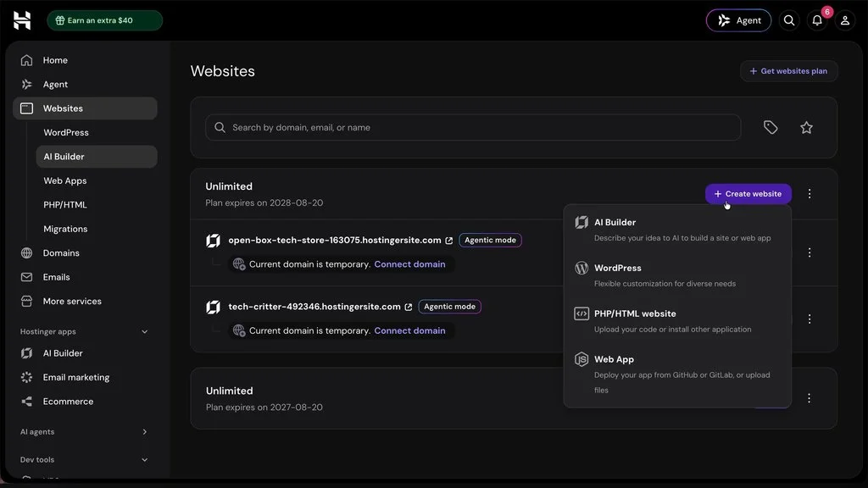Open Ecommerce app in sidebar
The image size is (868, 488).
[86, 401]
